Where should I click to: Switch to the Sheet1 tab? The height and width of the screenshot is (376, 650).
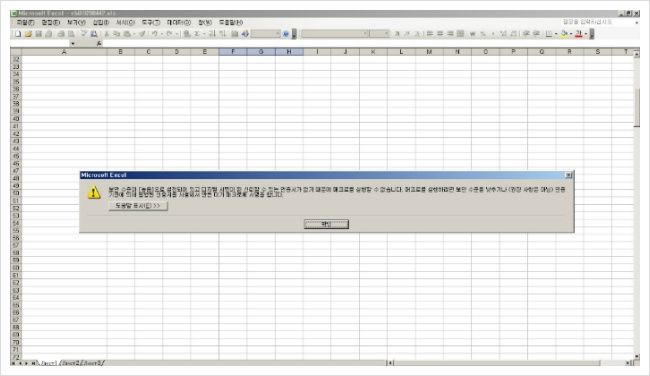click(x=48, y=363)
